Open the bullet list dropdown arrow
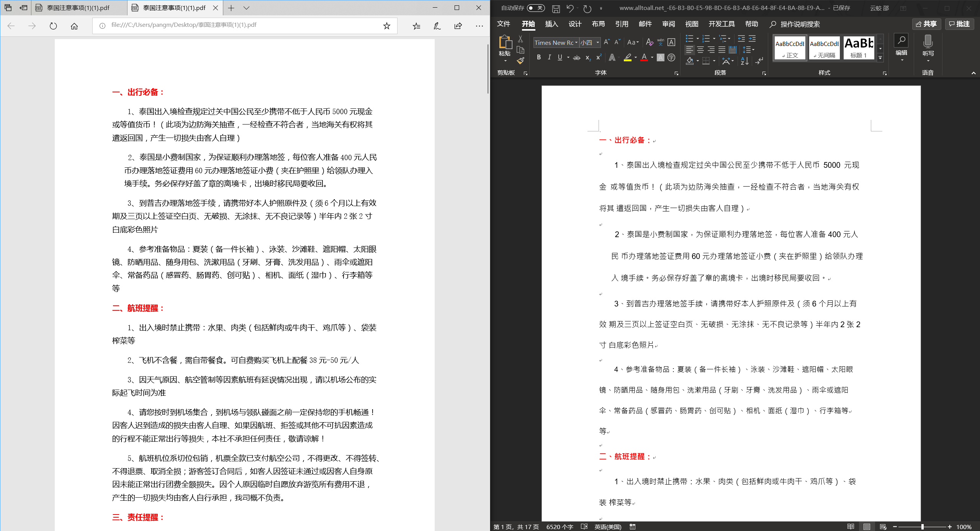 [697, 39]
